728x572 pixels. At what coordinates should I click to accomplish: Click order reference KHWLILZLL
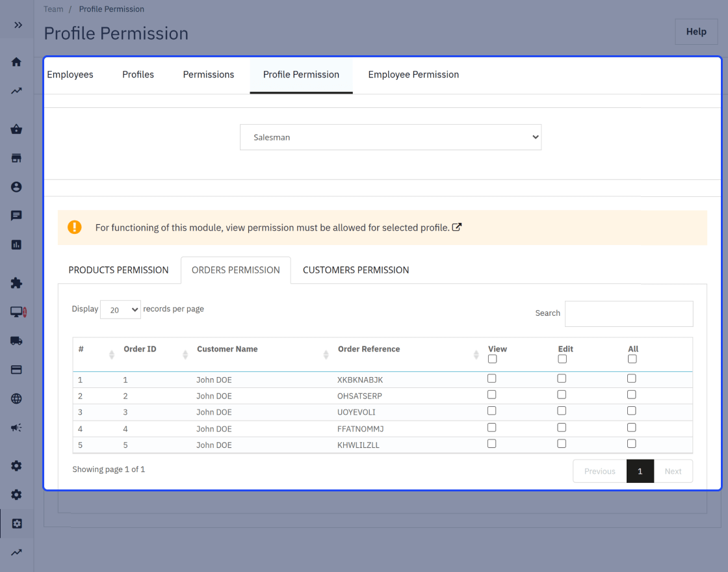click(358, 445)
